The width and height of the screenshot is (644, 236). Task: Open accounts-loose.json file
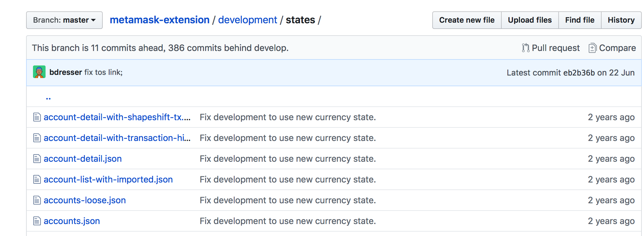click(85, 200)
